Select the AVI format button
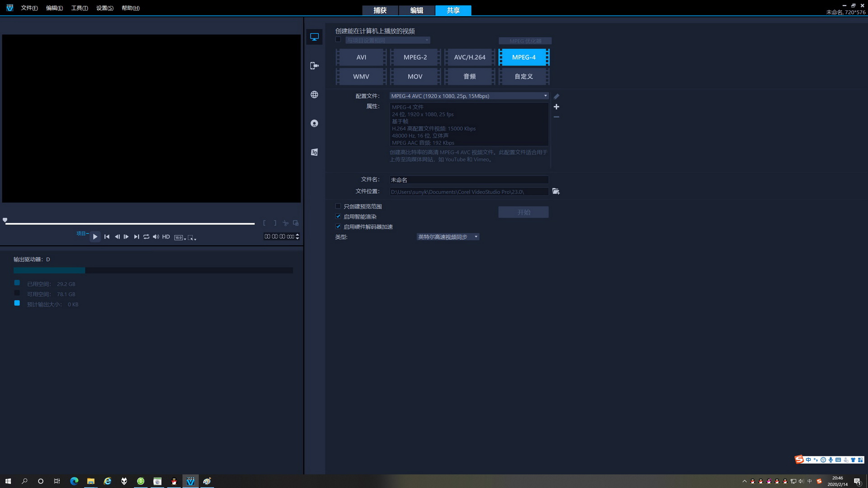 [361, 57]
